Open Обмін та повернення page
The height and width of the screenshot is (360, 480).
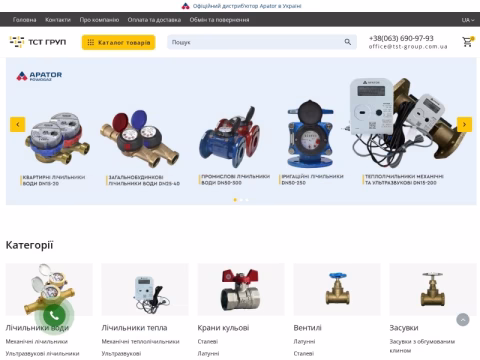[219, 20]
